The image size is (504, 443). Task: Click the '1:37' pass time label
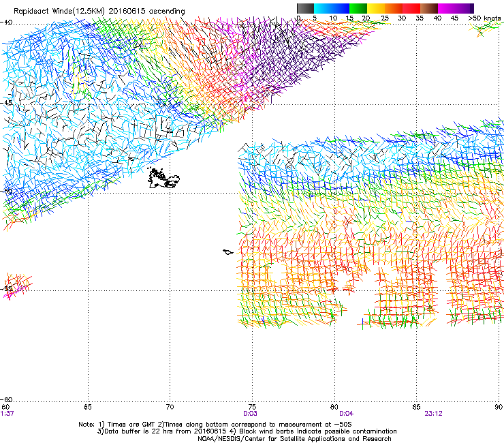[7, 414]
